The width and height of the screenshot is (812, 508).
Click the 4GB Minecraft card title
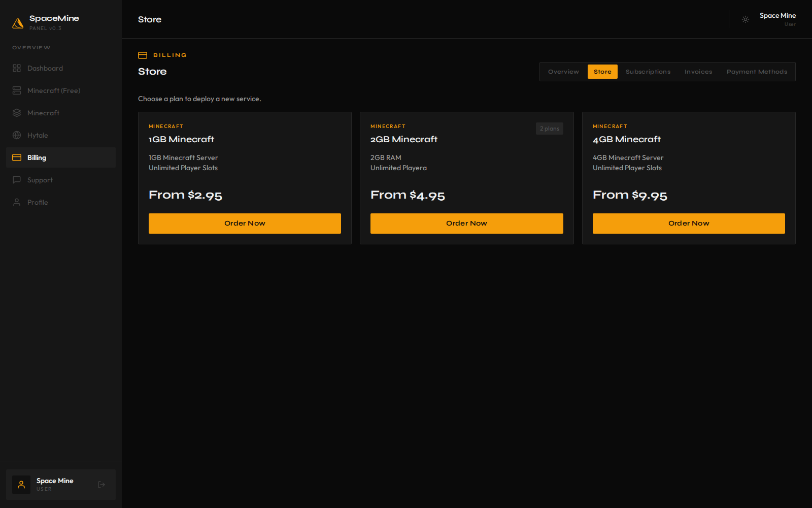point(627,139)
